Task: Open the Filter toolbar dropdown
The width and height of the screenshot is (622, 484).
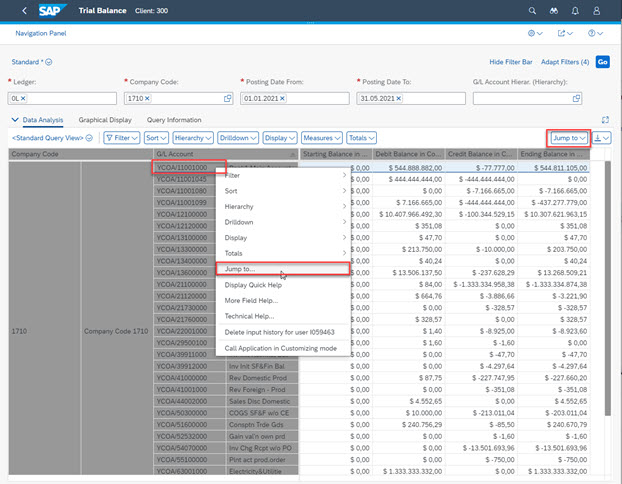Action: 121,138
